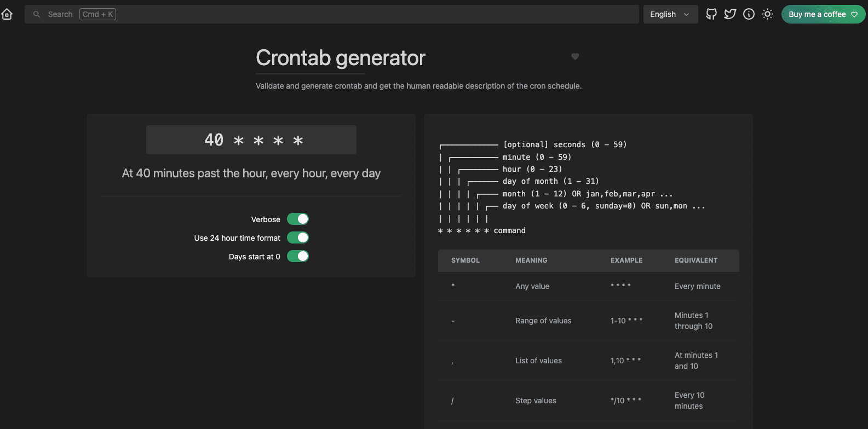The height and width of the screenshot is (429, 868).
Task: Go to the home page icon
Action: pos(7,14)
